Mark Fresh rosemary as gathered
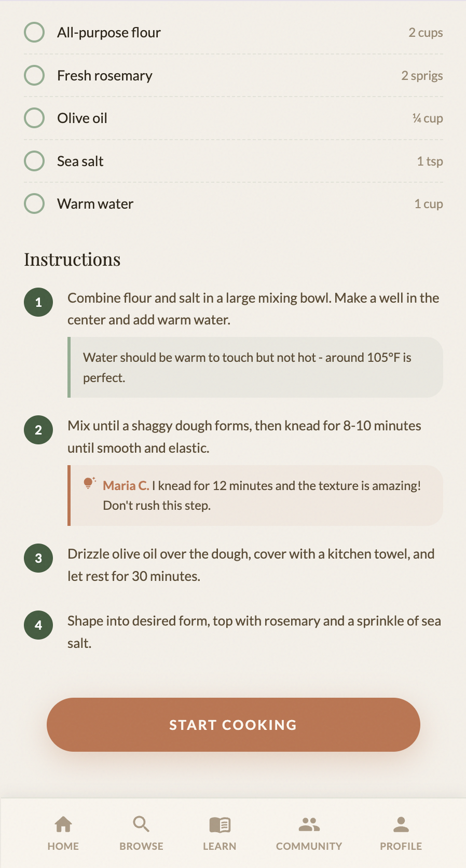This screenshot has height=868, width=466. [34, 75]
